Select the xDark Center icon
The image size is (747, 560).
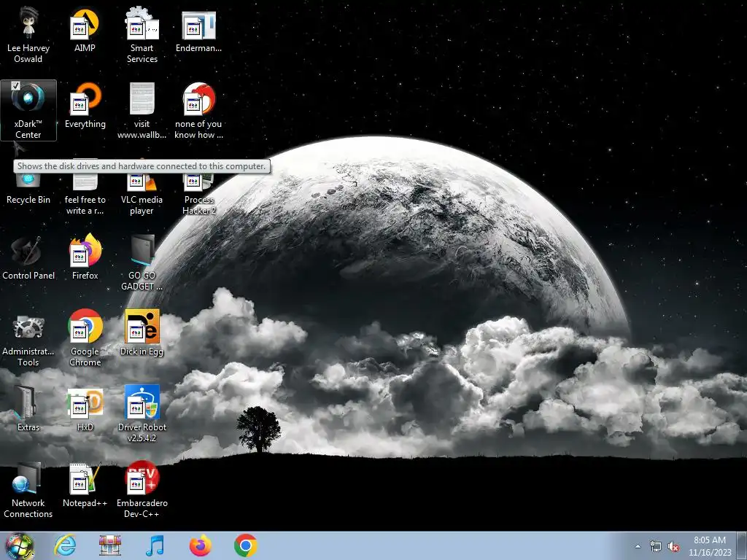click(x=28, y=110)
